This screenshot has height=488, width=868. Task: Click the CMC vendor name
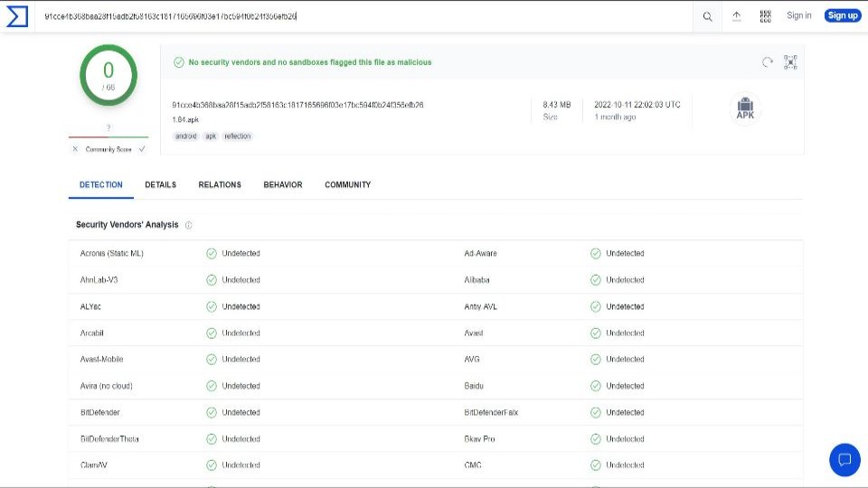473,465
